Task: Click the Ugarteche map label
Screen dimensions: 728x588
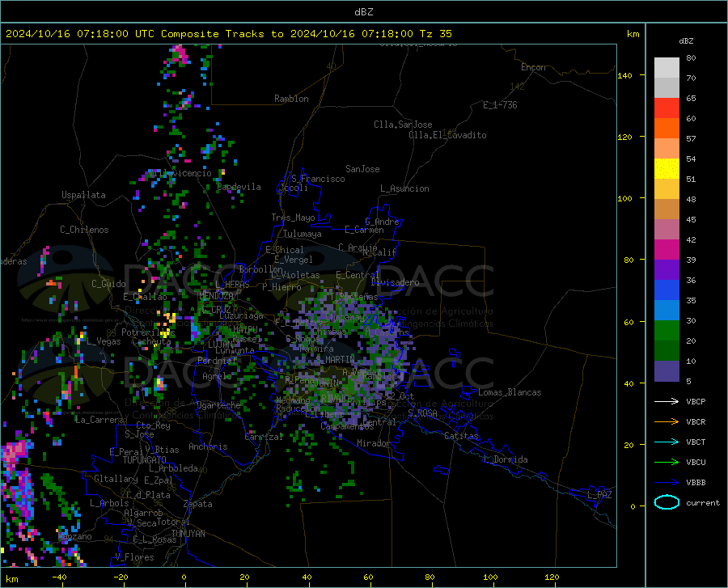Action: coord(218,405)
